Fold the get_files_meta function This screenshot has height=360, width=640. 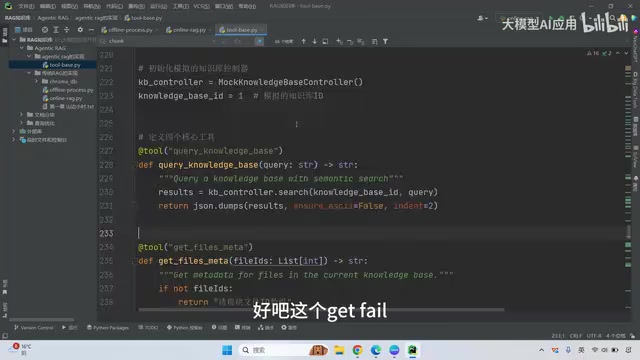click(x=135, y=261)
